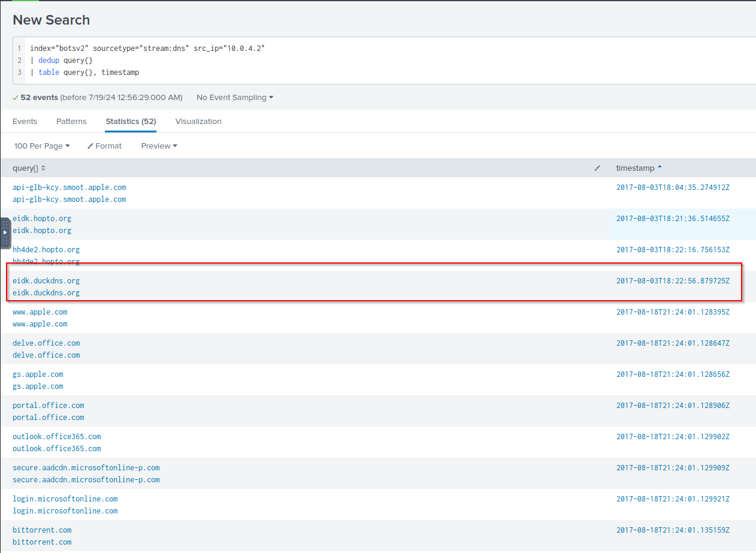Select the Statistics (52) tab
756x553 pixels.
[131, 121]
